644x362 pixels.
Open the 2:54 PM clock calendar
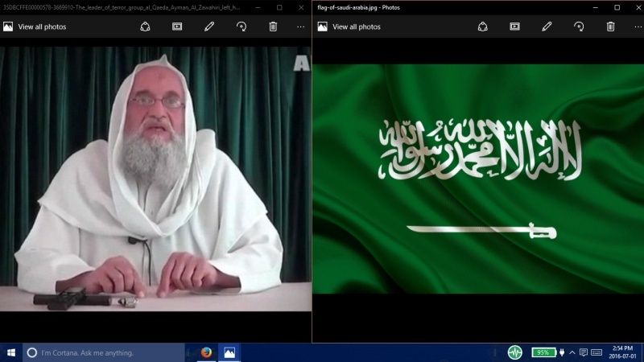click(x=622, y=352)
